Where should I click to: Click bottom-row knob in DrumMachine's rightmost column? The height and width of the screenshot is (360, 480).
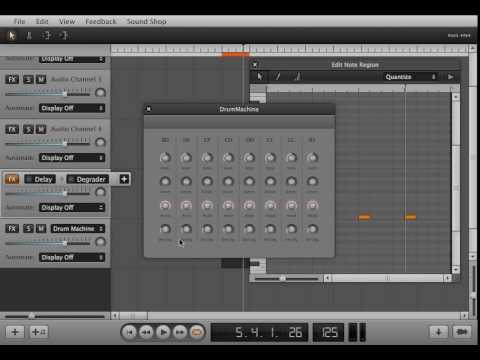tap(312, 229)
